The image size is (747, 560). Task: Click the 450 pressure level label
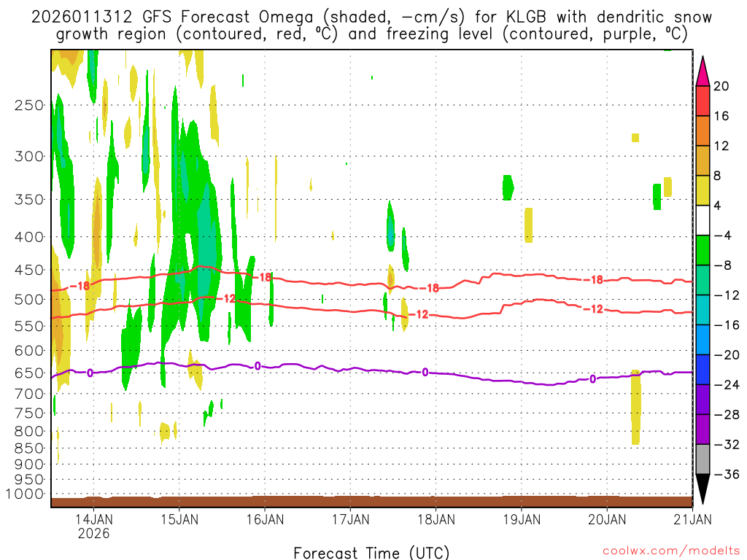pos(29,270)
